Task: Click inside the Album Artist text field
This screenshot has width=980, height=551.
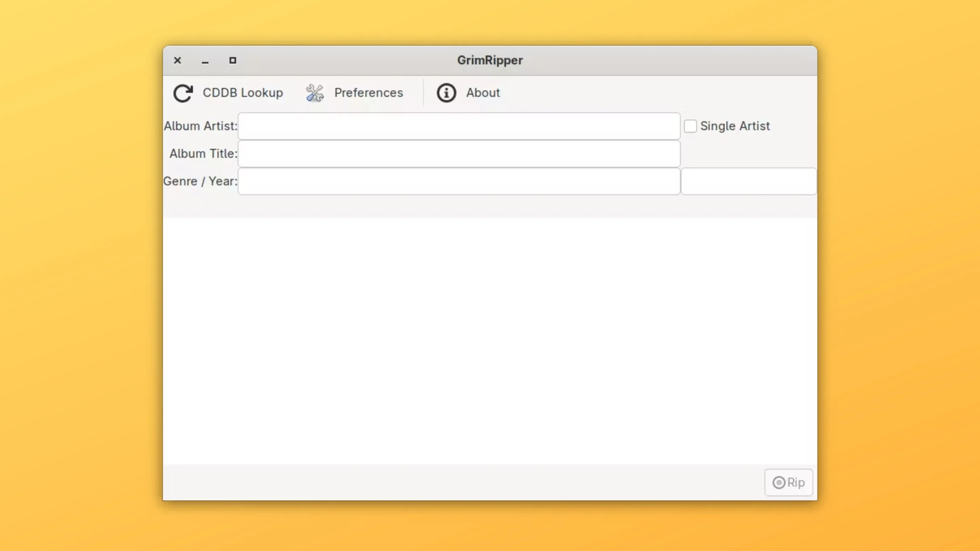Action: 459,126
